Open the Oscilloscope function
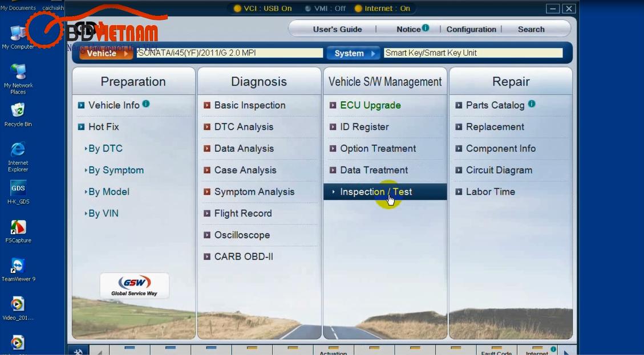644x355 pixels. click(x=242, y=235)
